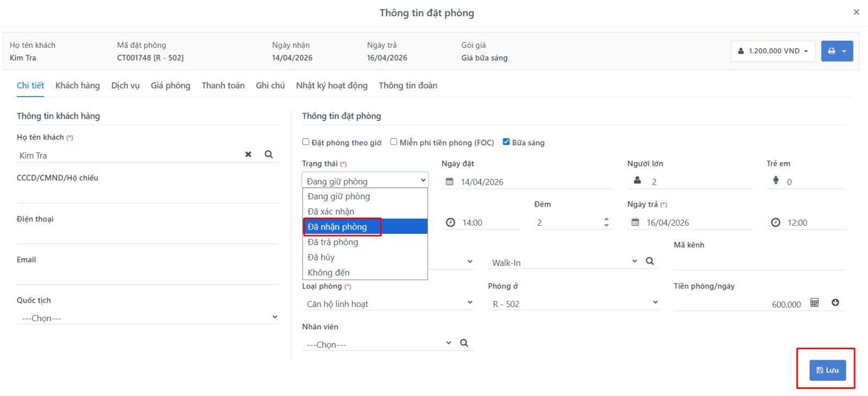
Task: Click the Người lớn count field
Action: (700, 182)
